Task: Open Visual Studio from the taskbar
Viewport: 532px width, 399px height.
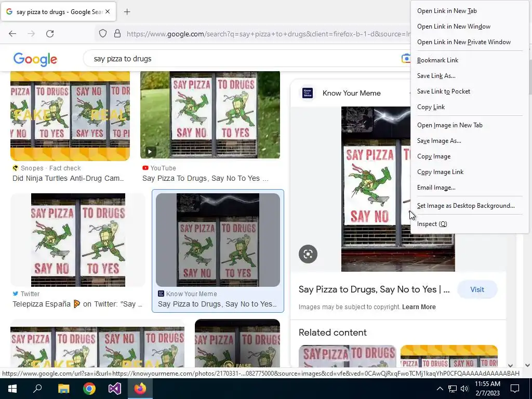Action: pos(115,389)
